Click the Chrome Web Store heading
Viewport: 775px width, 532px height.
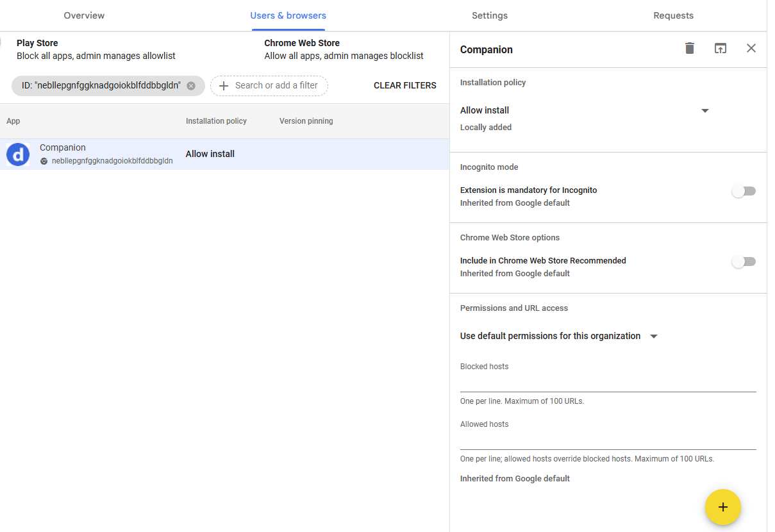pos(302,43)
